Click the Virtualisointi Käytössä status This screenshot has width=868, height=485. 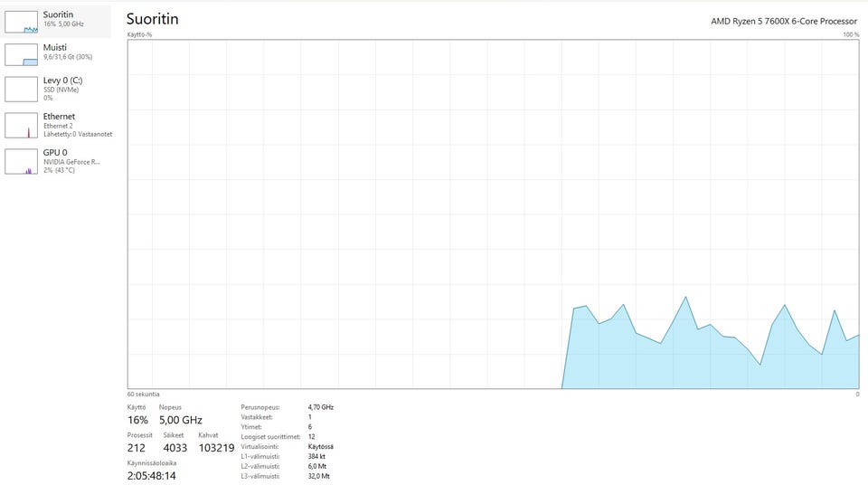click(x=320, y=447)
